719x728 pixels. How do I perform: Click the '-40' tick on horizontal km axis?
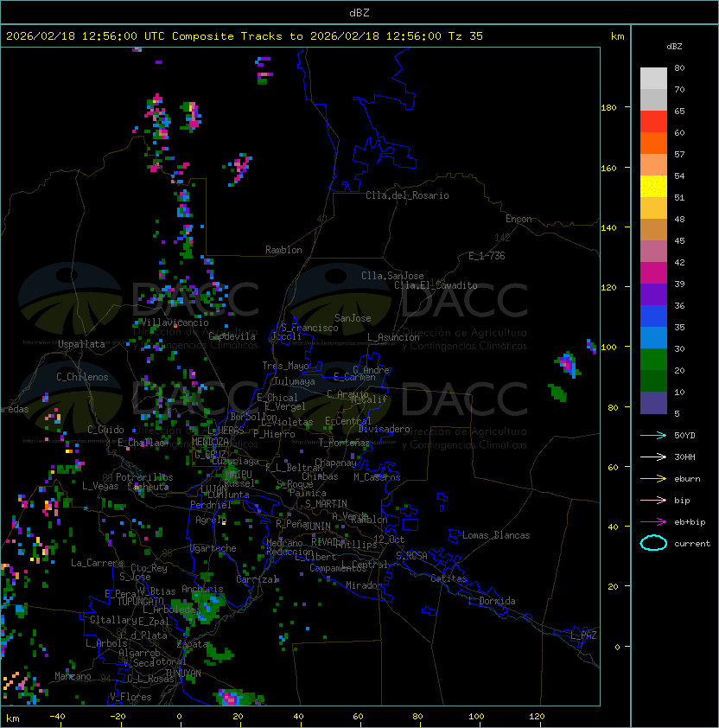pos(57,717)
